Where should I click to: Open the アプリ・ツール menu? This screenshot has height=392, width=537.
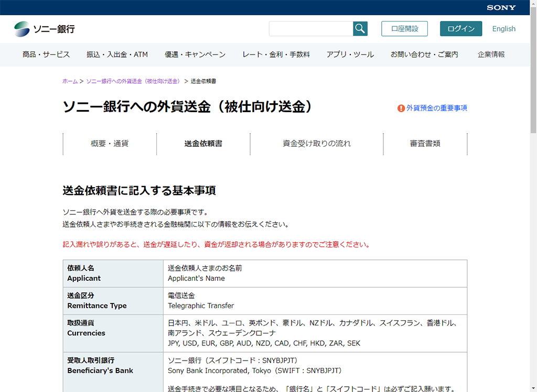[350, 55]
